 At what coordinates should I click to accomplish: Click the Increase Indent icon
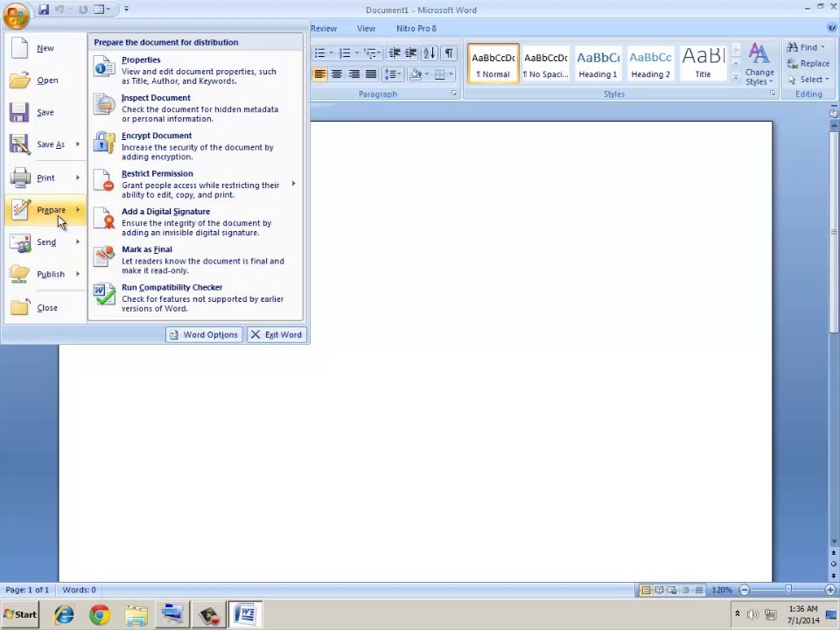coord(411,53)
